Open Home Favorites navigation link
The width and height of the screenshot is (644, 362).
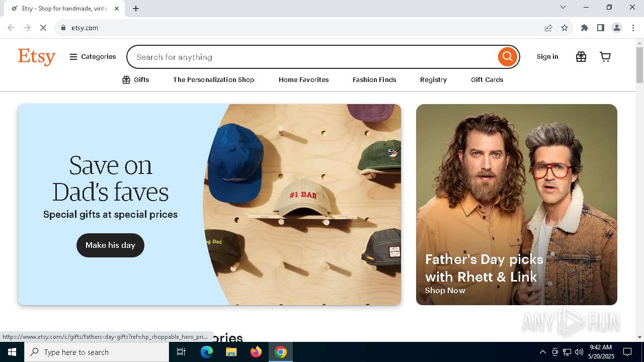pyautogui.click(x=303, y=79)
